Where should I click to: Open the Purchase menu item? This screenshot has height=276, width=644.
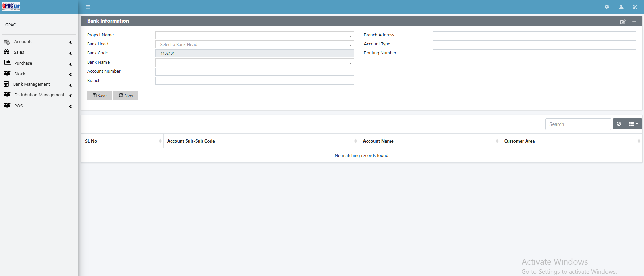coord(23,63)
